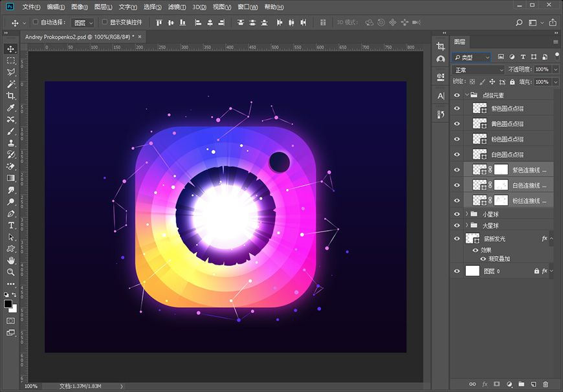
Task: Select the Gradient tool
Action: [x=11, y=178]
